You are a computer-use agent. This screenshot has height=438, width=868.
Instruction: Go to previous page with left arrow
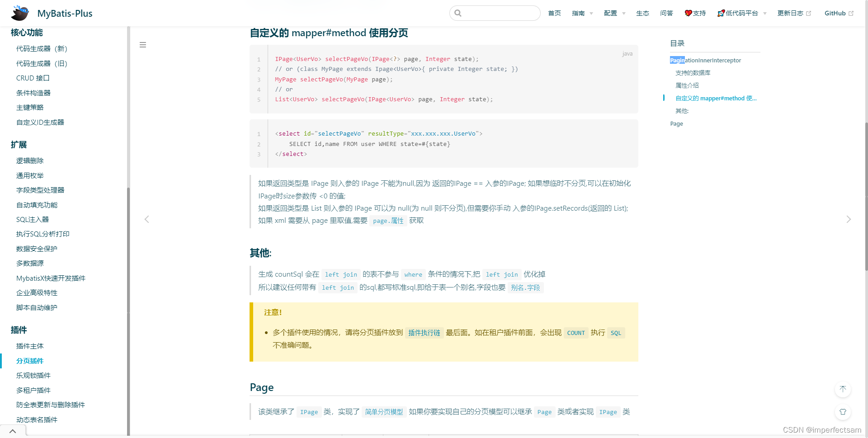[146, 219]
